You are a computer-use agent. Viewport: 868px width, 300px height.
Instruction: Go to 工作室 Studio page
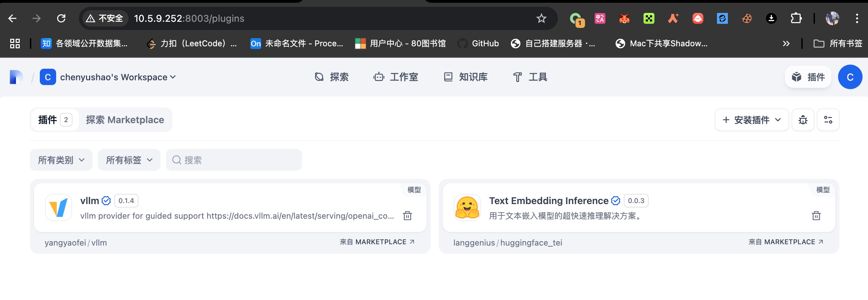point(396,77)
